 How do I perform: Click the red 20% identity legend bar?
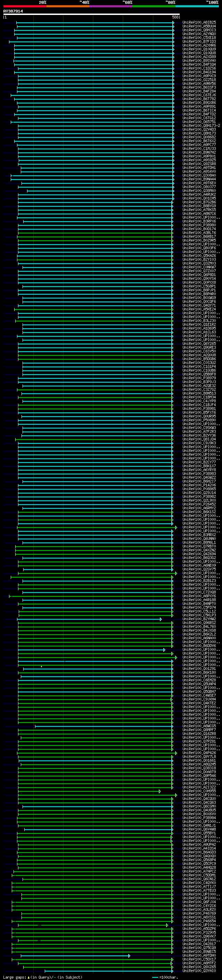point(25,6)
